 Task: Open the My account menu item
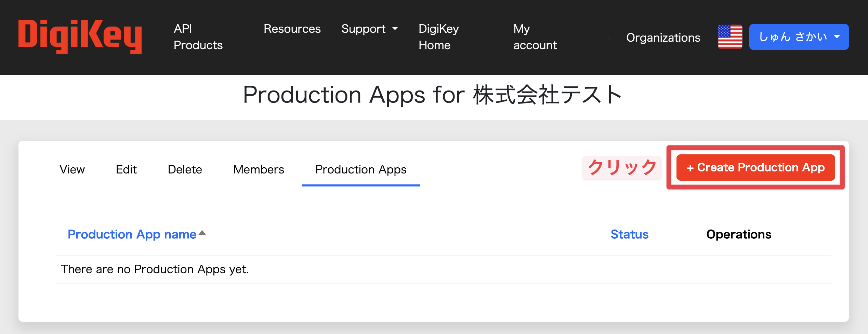coord(535,37)
